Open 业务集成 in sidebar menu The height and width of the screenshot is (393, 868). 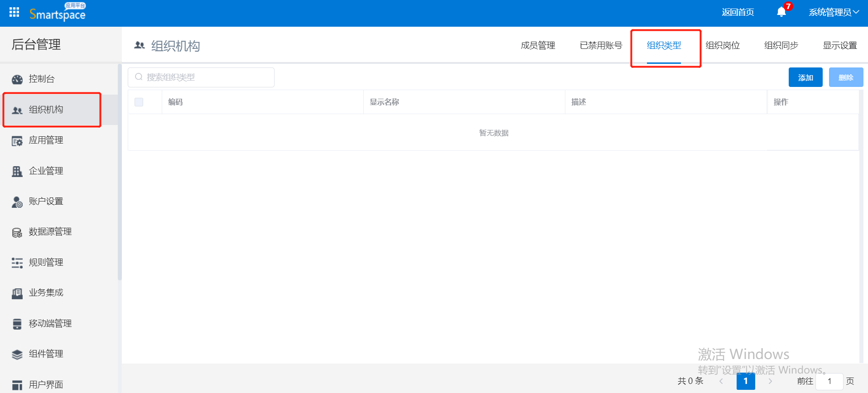coord(46,293)
